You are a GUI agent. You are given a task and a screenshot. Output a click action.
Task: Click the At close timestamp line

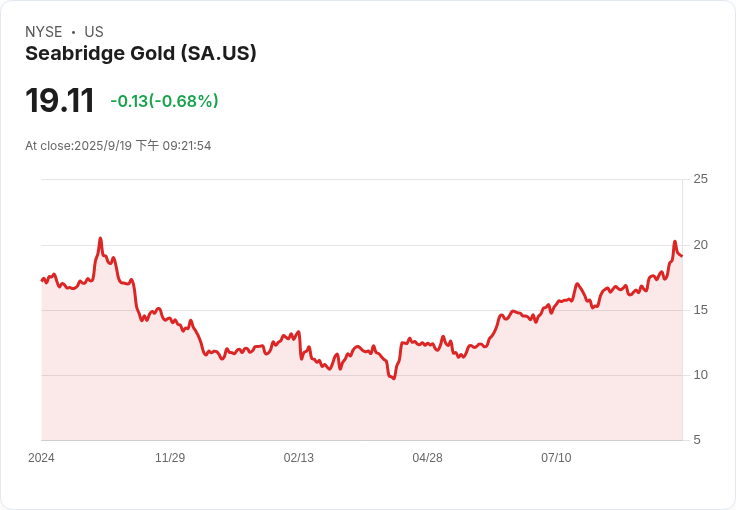click(118, 146)
